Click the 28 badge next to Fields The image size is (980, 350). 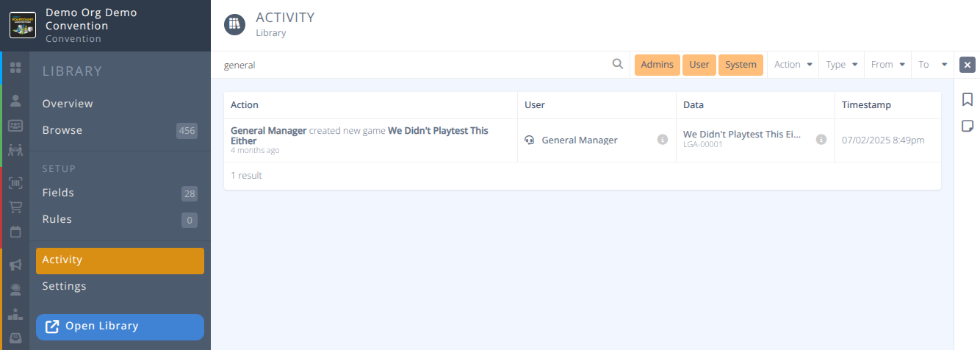coord(189,193)
